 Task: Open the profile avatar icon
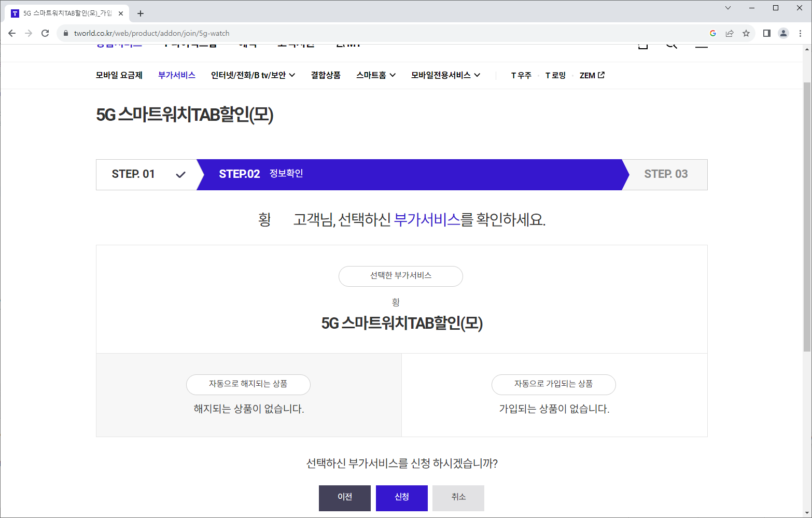(783, 33)
